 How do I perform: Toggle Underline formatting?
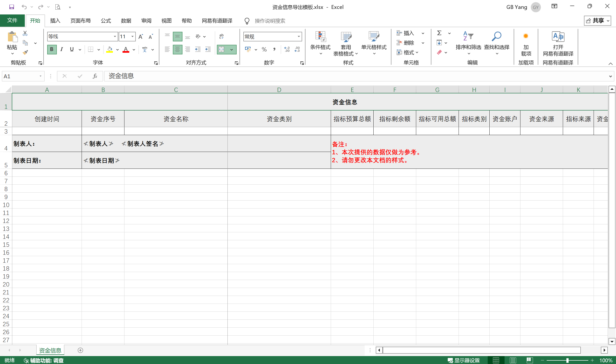pos(72,50)
